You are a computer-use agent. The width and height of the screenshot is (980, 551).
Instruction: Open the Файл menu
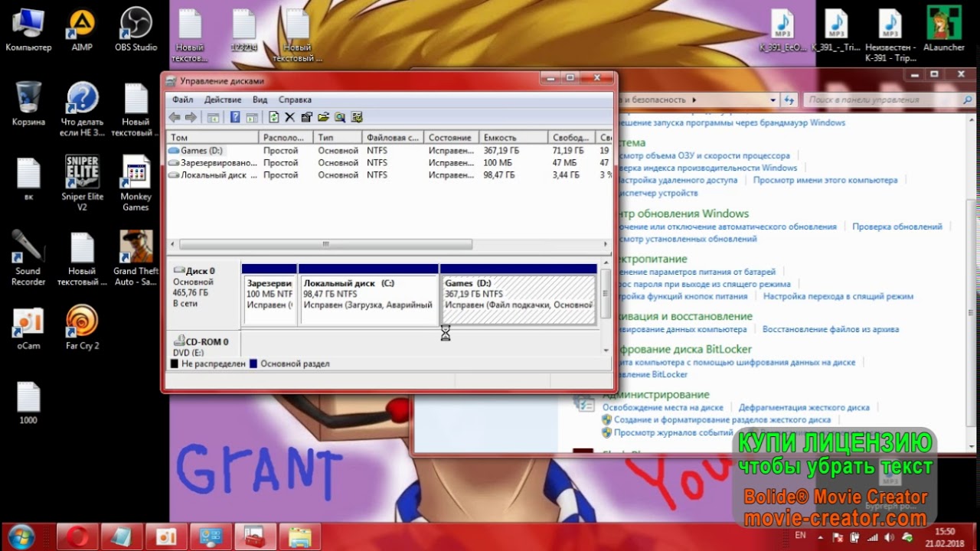pos(182,99)
